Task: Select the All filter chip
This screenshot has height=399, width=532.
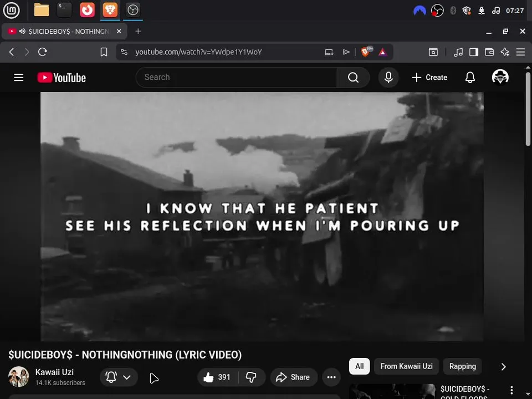Action: point(359,366)
